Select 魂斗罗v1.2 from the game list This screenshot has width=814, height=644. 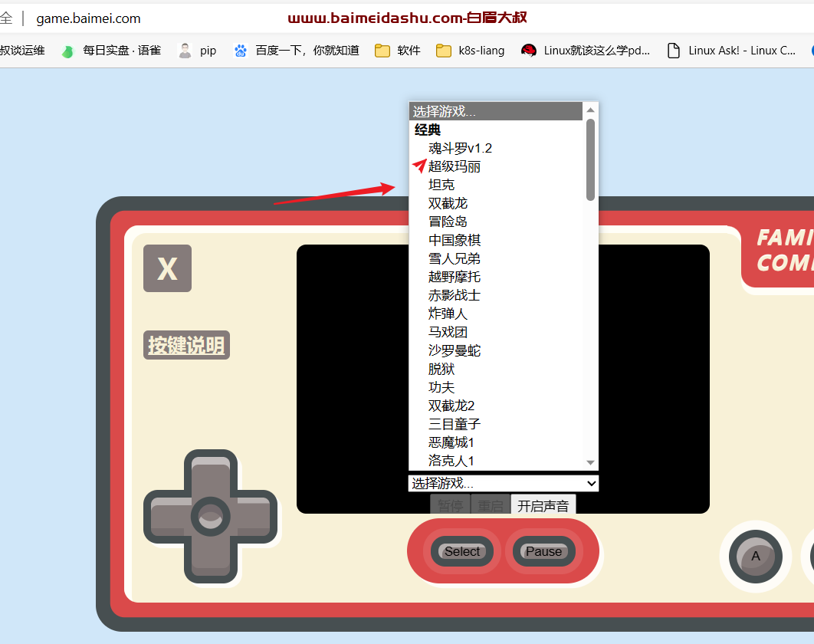[x=496, y=149]
